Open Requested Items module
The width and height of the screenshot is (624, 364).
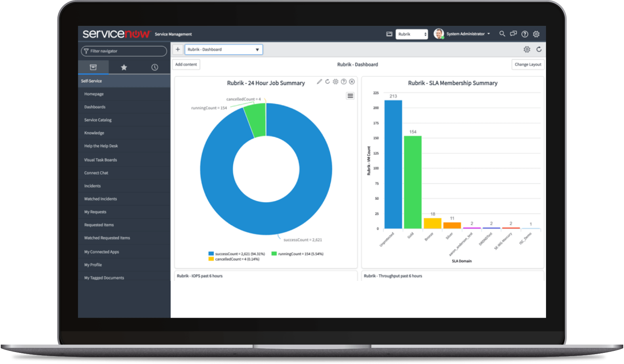(x=99, y=226)
